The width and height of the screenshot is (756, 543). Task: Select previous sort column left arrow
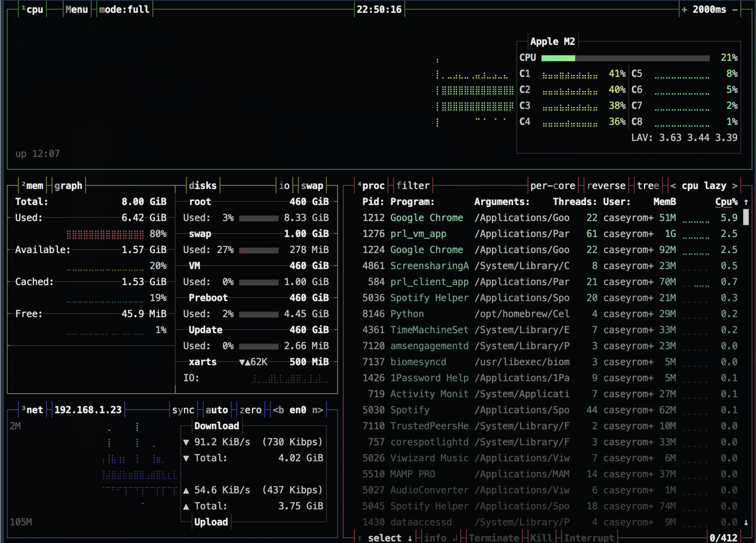(x=673, y=186)
